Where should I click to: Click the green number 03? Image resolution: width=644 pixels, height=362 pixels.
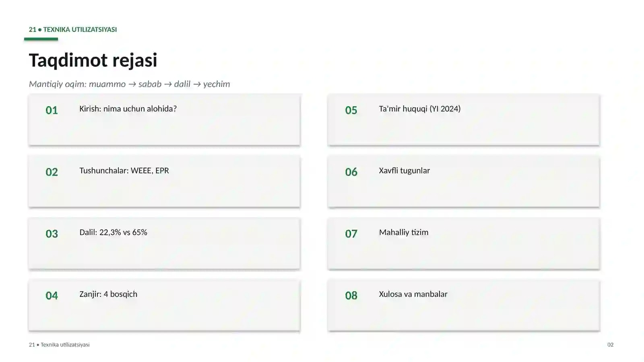point(52,234)
